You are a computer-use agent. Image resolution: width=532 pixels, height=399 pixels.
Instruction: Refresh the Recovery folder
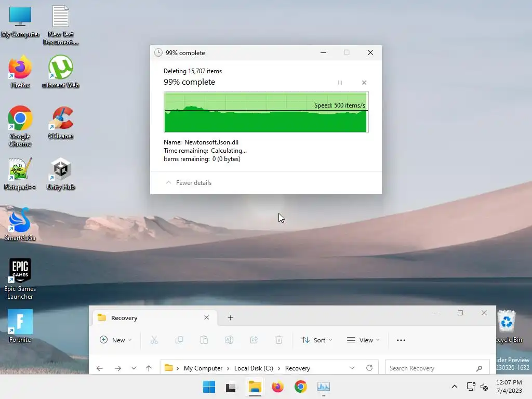click(369, 368)
